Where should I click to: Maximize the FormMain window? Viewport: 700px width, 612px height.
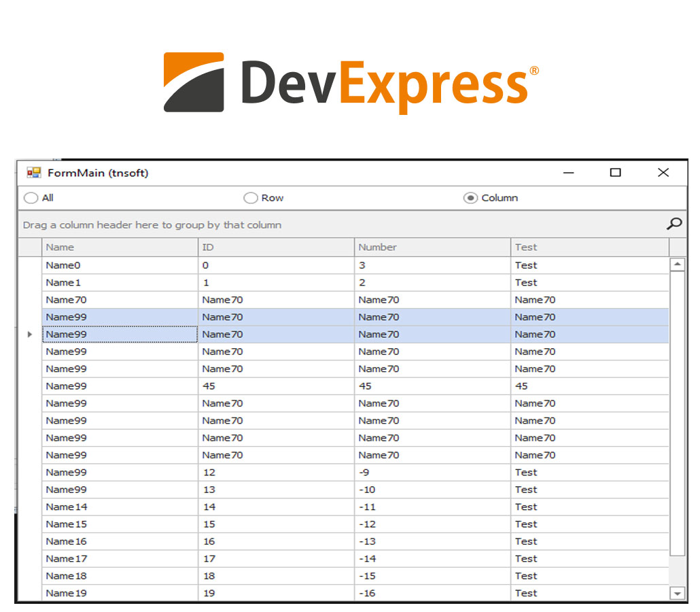pos(616,173)
